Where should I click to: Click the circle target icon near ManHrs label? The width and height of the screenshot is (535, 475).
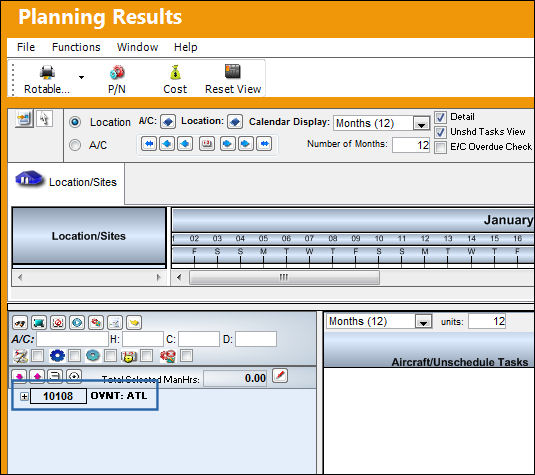[x=74, y=376]
